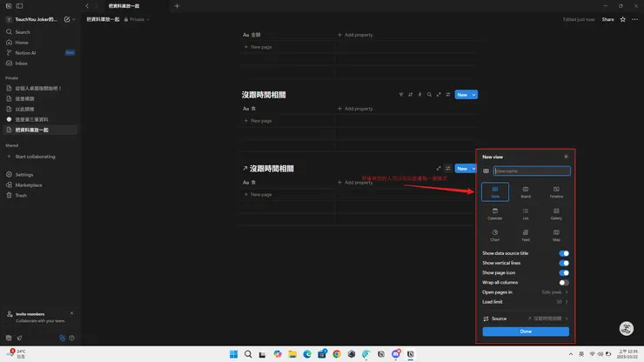Click Start collaborating in the Shared section
This screenshot has width=644, height=362.
click(x=40, y=157)
